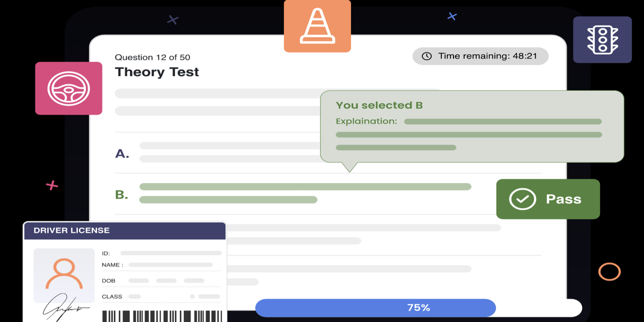Click the You selected B explanation bubble
Image resolution: width=644 pixels, height=322 pixels.
point(471,127)
